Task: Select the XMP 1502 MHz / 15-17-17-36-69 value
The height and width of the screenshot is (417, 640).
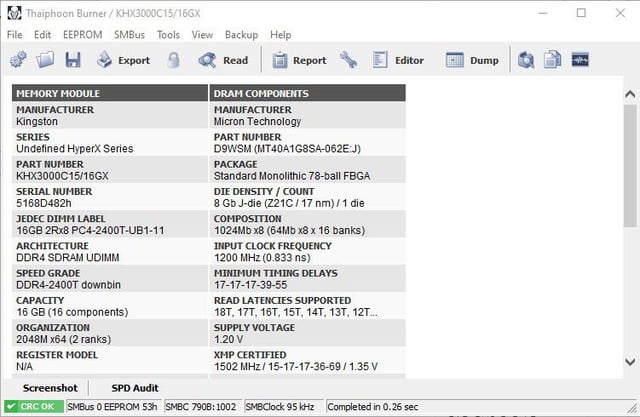Action: point(296,366)
